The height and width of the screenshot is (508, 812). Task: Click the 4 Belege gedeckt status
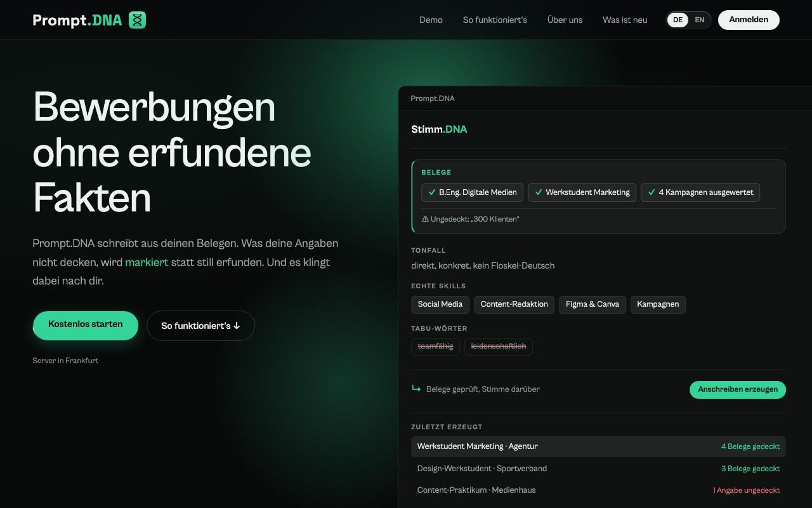click(750, 446)
